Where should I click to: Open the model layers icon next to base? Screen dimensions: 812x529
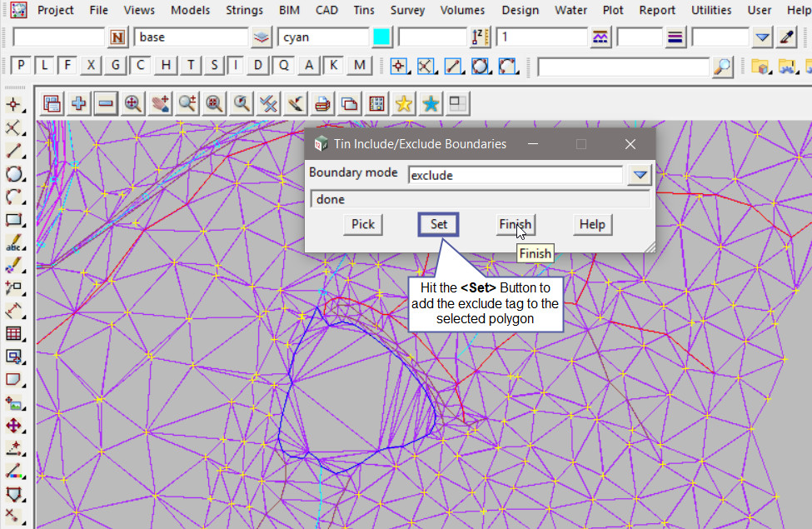coord(262,37)
